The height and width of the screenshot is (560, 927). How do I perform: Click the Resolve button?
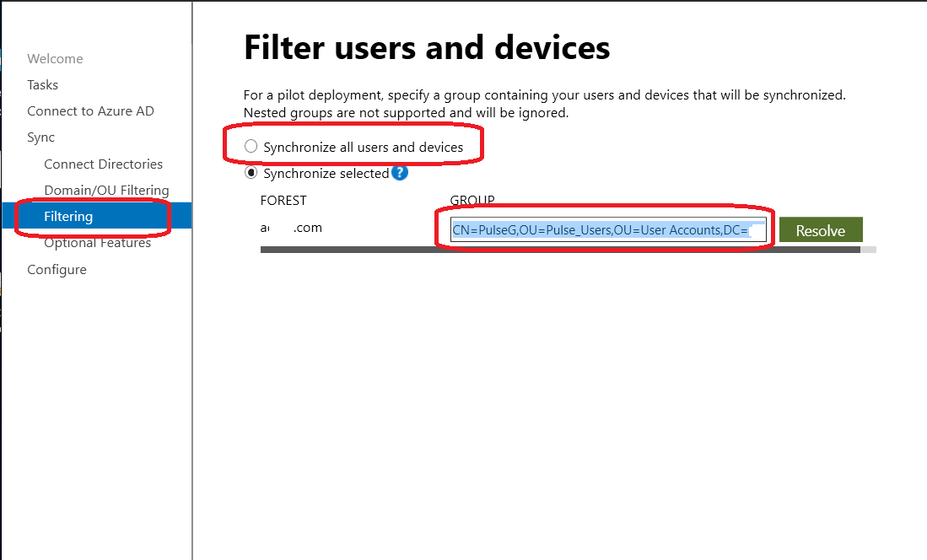click(x=821, y=229)
